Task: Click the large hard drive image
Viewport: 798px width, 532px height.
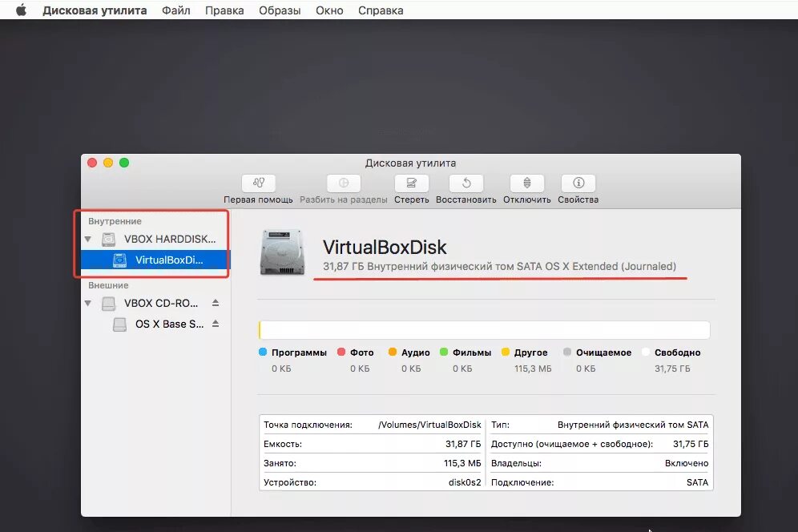Action: coord(283,252)
